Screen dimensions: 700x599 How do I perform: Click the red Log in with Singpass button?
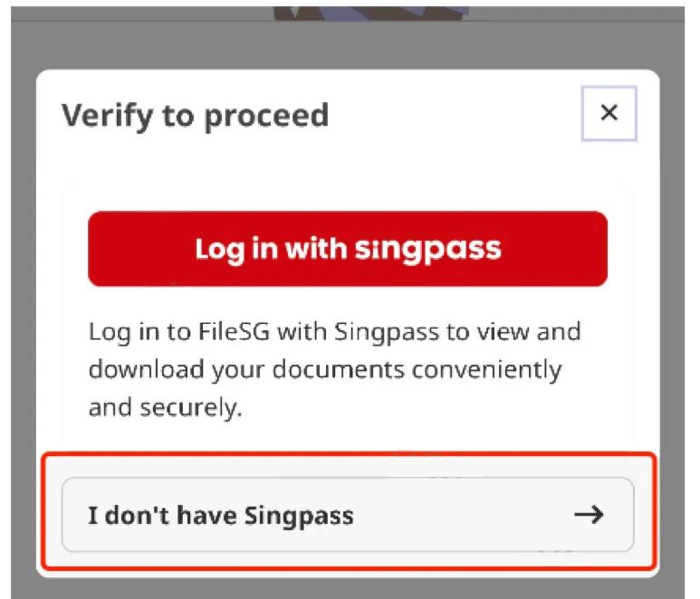pyautogui.click(x=347, y=249)
